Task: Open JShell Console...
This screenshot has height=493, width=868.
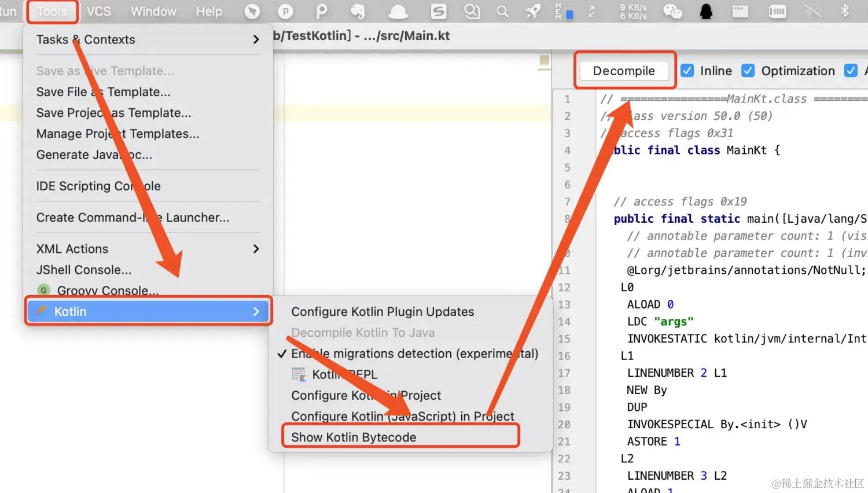Action: click(x=84, y=270)
